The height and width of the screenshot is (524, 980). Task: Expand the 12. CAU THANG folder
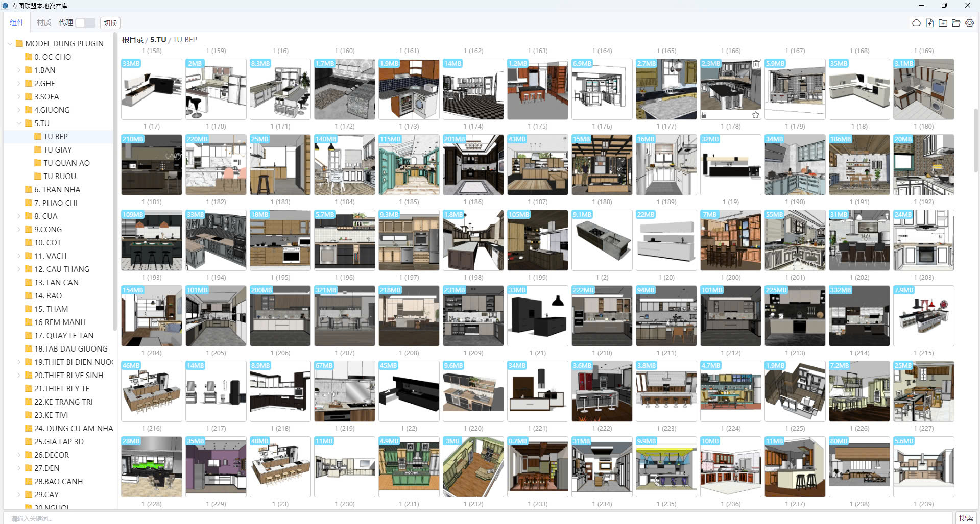(19, 269)
